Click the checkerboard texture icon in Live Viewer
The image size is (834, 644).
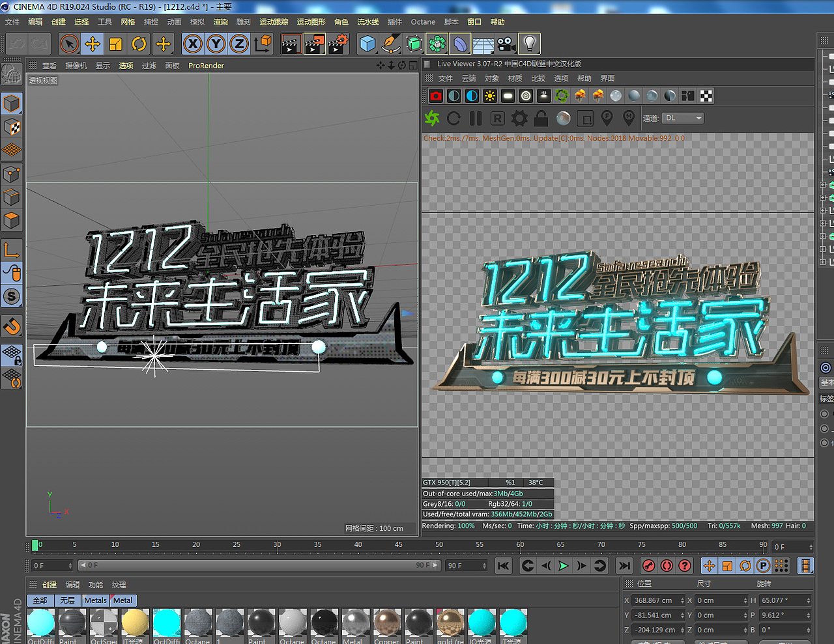click(x=706, y=96)
